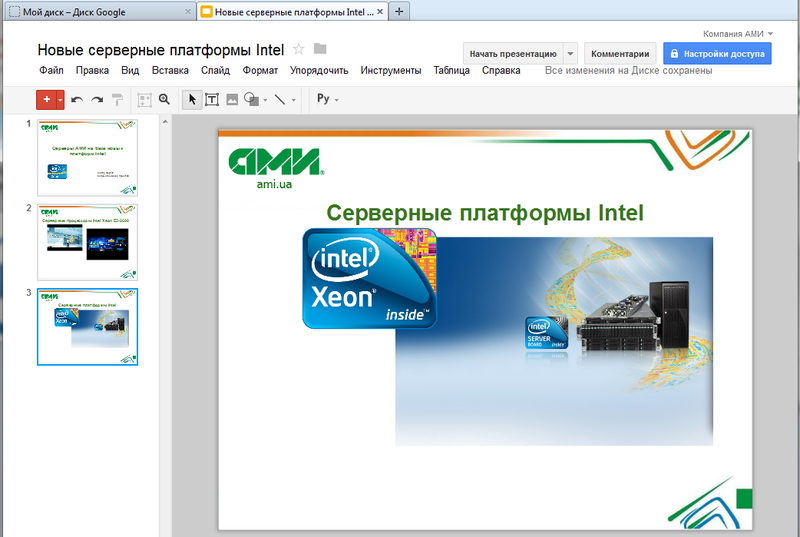The height and width of the screenshot is (537, 800).
Task: Open the Справка menu
Action: (x=501, y=70)
